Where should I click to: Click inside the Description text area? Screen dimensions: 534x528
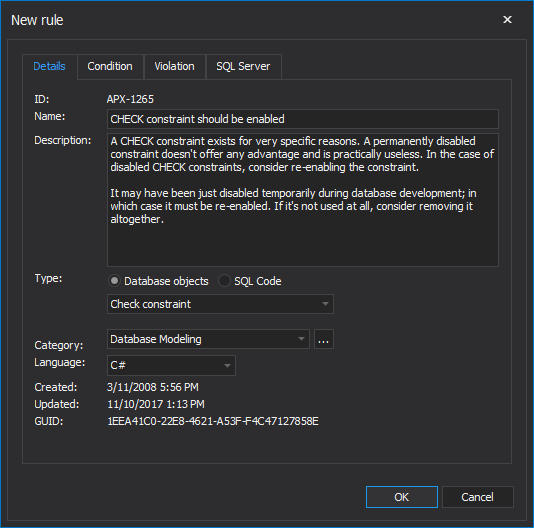click(303, 200)
